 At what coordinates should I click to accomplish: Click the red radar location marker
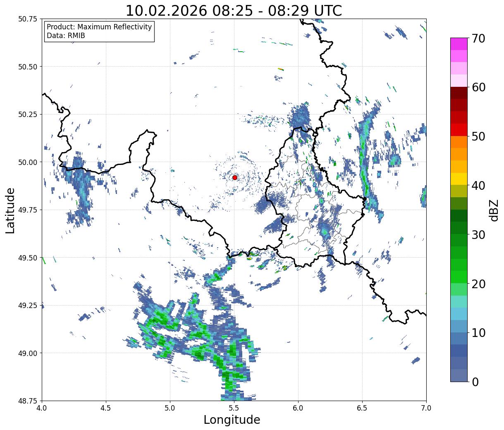tap(235, 177)
